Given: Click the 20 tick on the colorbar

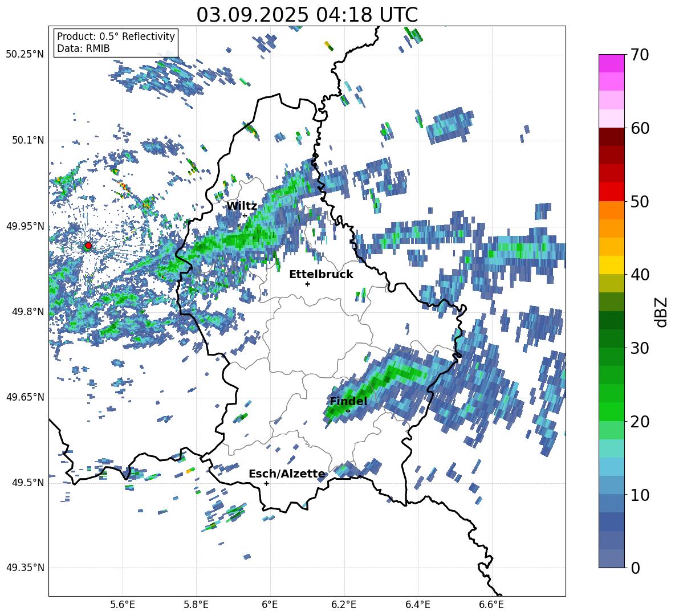Looking at the screenshot, I should tap(640, 421).
